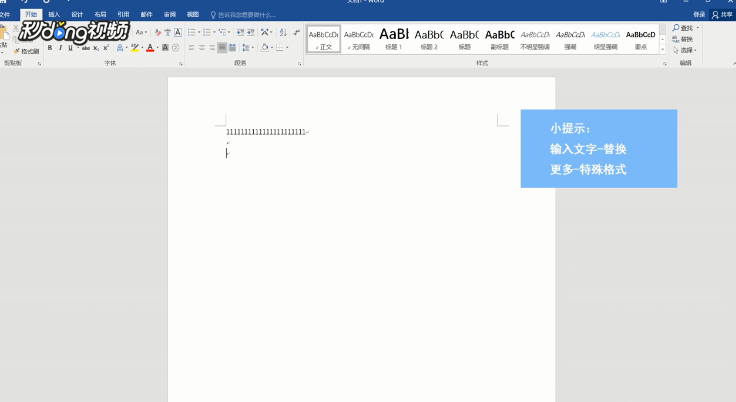The image size is (736, 402).
Task: Click the center alignment icon
Action: [202, 47]
